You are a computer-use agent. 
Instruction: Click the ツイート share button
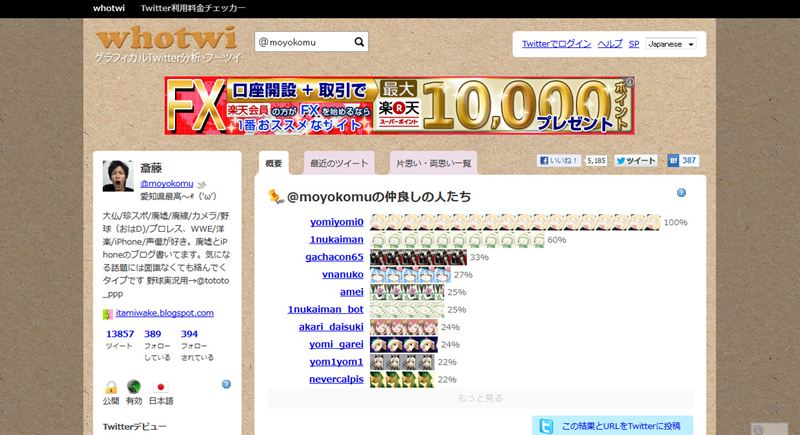point(636,161)
